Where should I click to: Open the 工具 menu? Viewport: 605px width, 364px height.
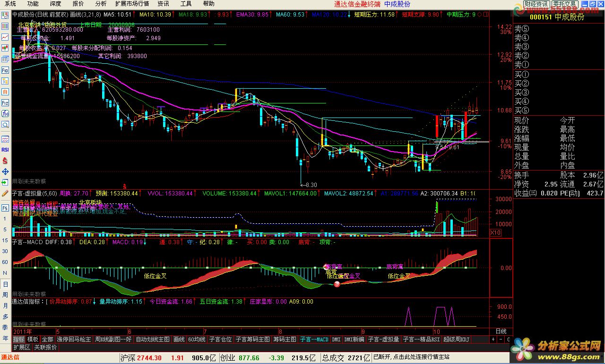pyautogui.click(x=186, y=4)
